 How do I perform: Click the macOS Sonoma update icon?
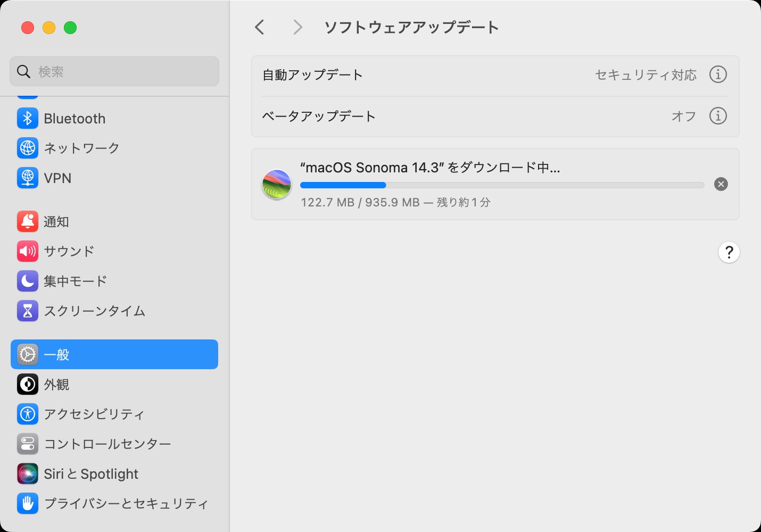pos(277,184)
